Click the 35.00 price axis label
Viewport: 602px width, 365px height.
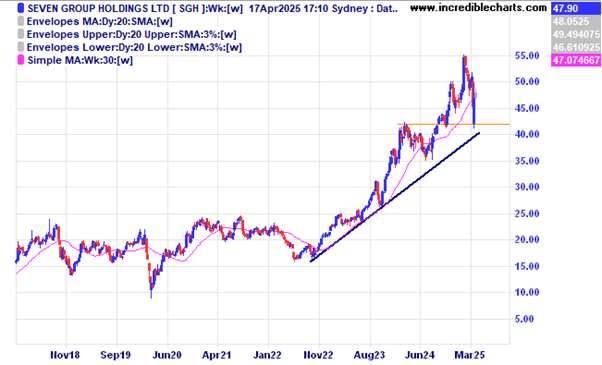coord(527,161)
